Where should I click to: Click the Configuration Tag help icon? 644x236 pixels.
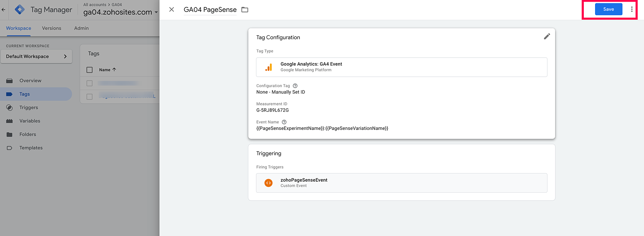(295, 86)
